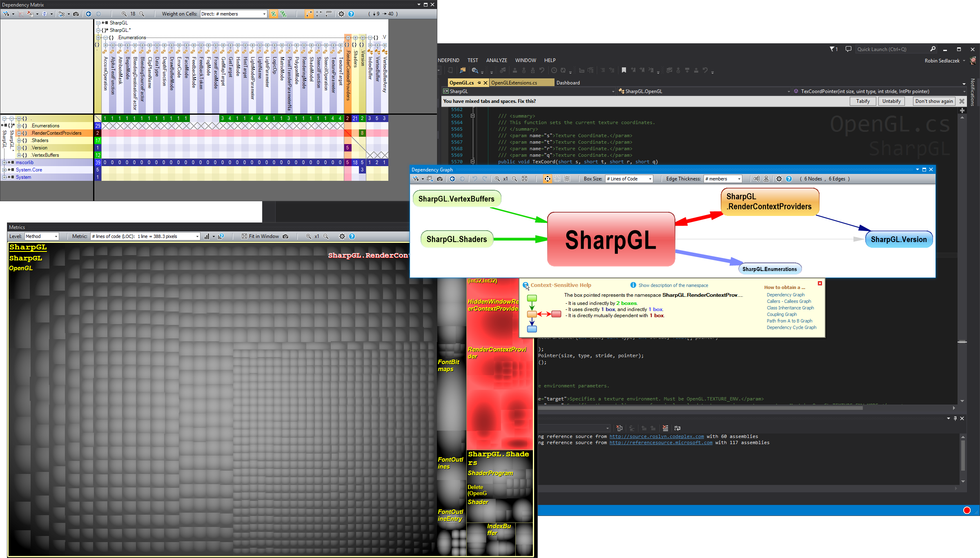The image size is (980, 558).
Task: Open Dependency Cycle Graph link
Action: (791, 327)
